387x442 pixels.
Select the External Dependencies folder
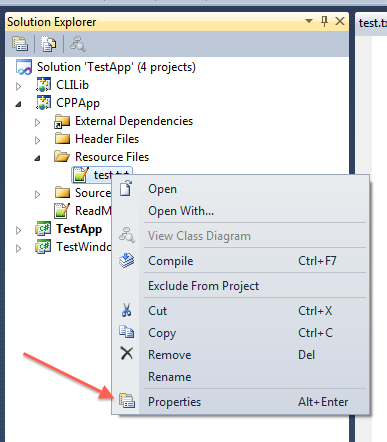click(134, 121)
